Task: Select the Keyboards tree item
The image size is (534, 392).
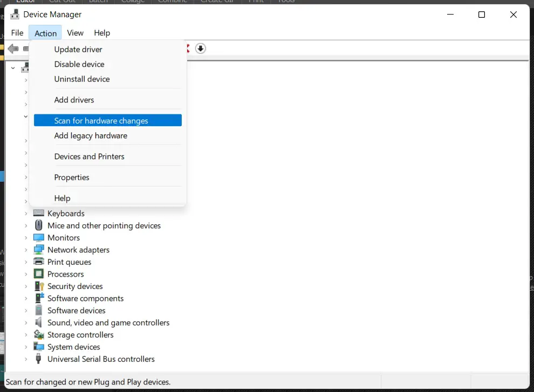Action: 66,213
